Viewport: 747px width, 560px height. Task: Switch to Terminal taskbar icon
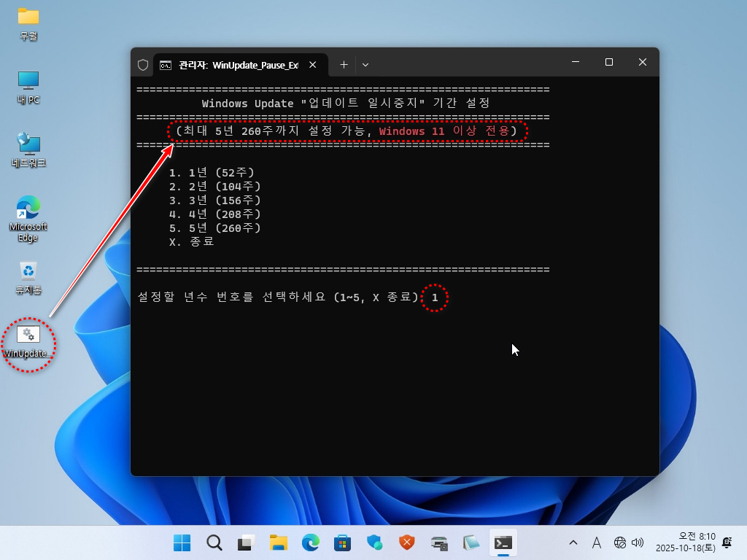coord(503,542)
